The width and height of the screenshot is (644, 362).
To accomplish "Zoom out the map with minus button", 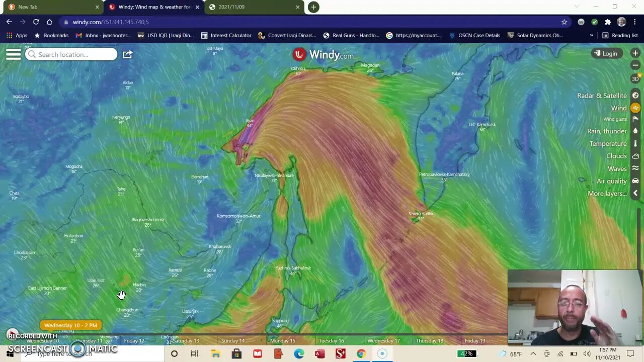I will pyautogui.click(x=635, y=65).
